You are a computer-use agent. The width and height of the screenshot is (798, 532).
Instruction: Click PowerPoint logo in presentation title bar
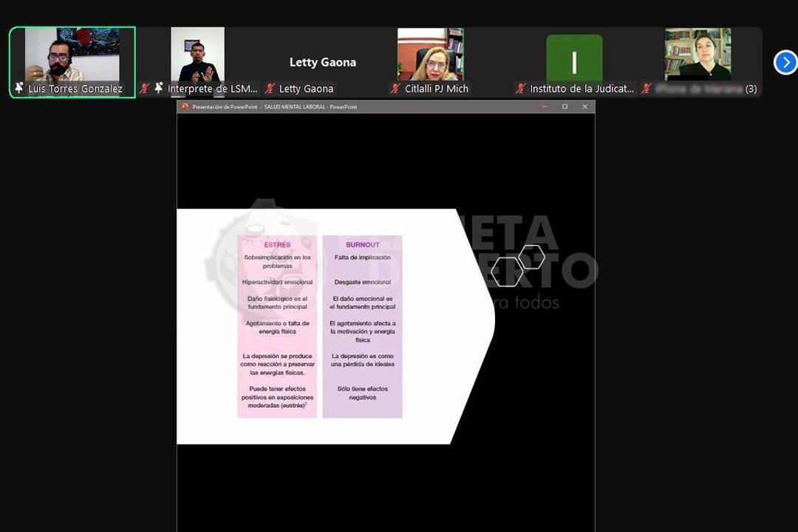click(185, 107)
